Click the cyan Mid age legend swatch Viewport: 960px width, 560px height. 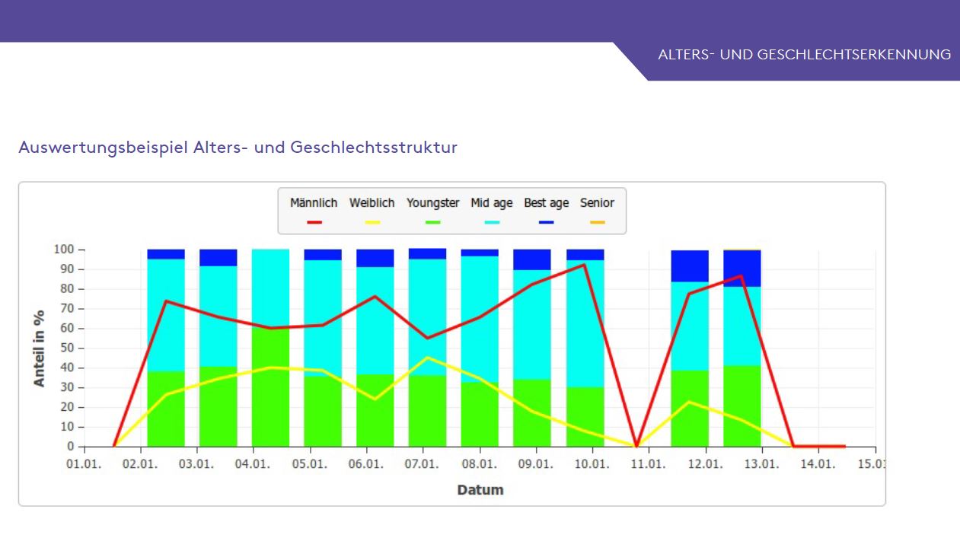[492, 222]
